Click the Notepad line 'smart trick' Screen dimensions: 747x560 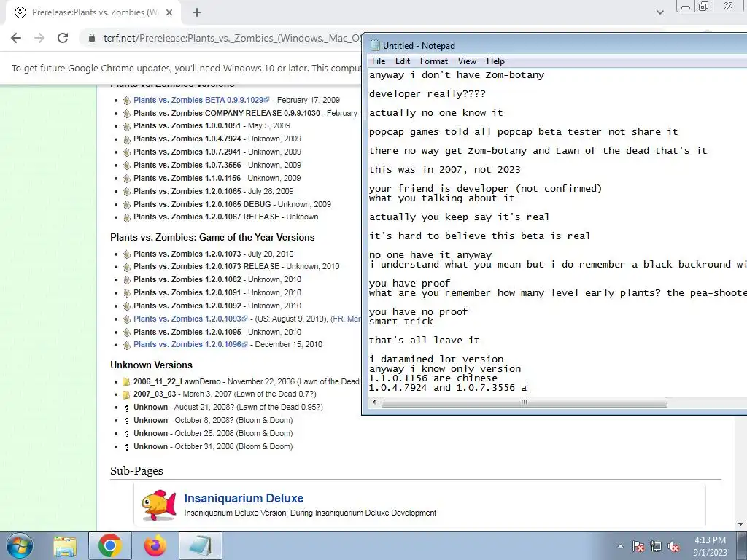pyautogui.click(x=401, y=322)
